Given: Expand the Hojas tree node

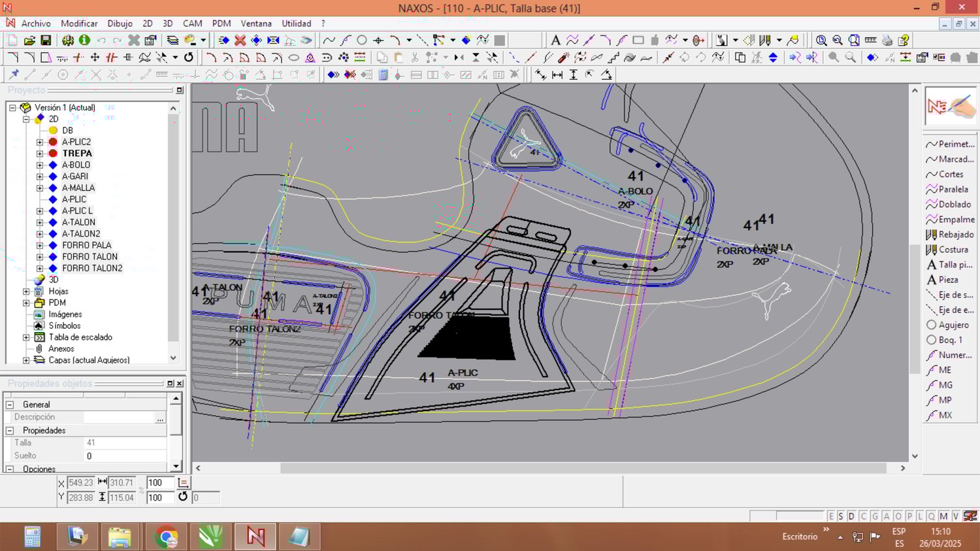Looking at the screenshot, I should pos(26,292).
